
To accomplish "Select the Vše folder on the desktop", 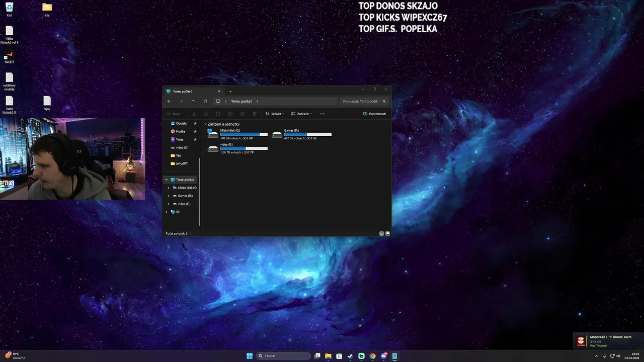I will tap(47, 10).
